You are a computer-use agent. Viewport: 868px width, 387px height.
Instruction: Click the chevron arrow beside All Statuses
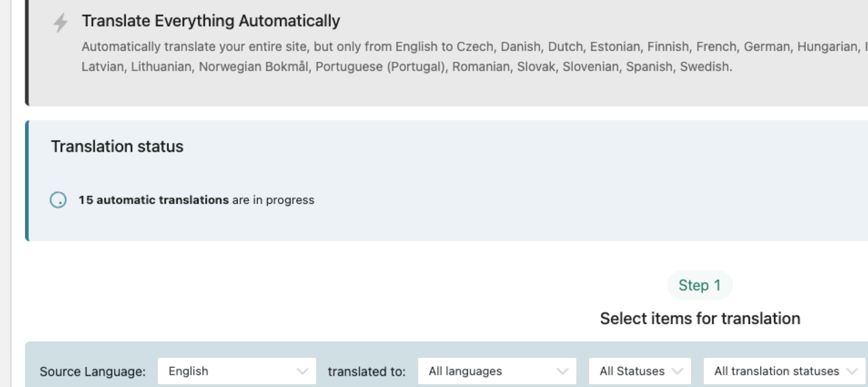pyautogui.click(x=677, y=372)
